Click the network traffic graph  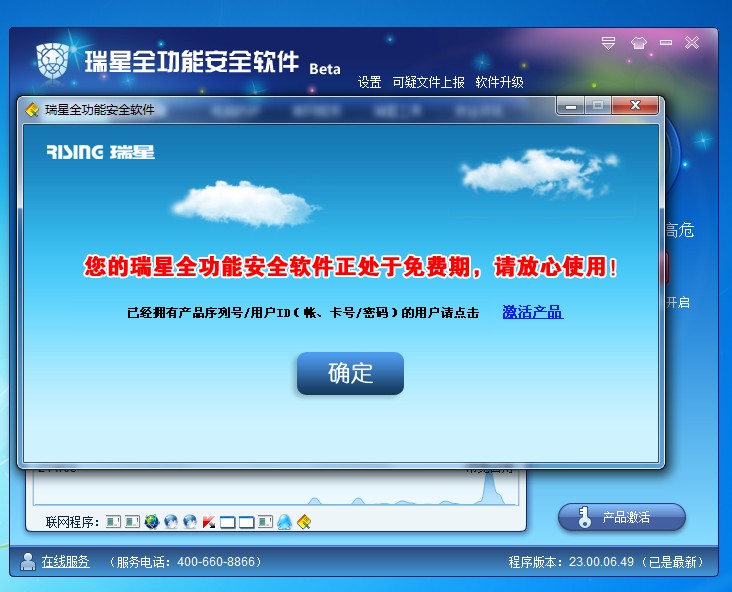(x=275, y=486)
